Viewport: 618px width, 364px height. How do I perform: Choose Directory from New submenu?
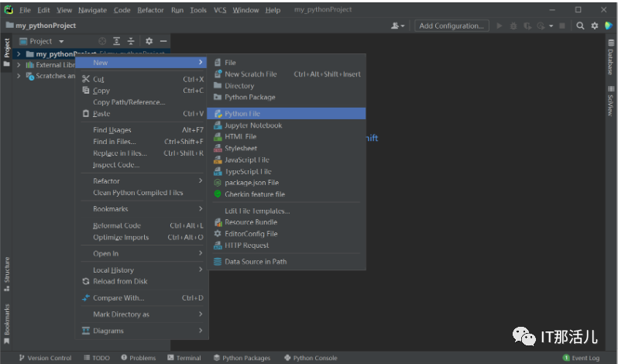[287, 85]
